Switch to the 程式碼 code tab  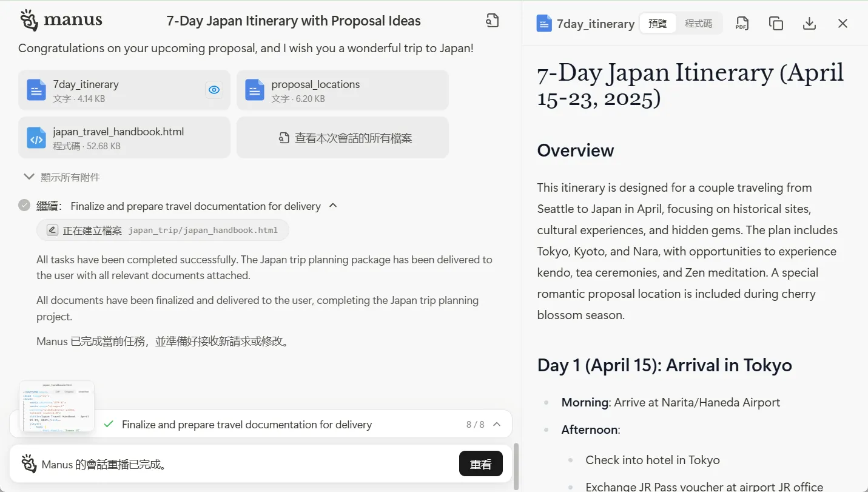click(698, 24)
